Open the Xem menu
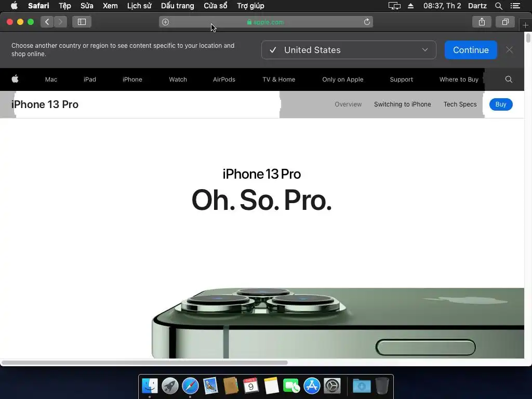 click(110, 6)
